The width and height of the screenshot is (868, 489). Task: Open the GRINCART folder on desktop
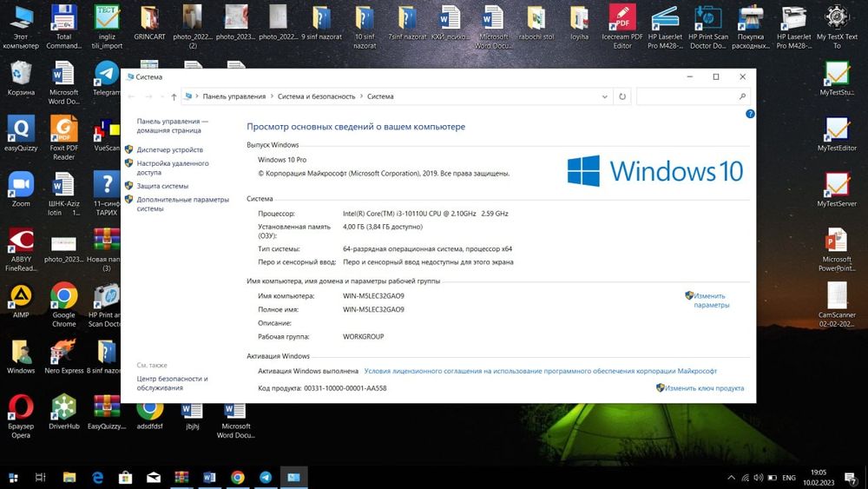tap(149, 23)
